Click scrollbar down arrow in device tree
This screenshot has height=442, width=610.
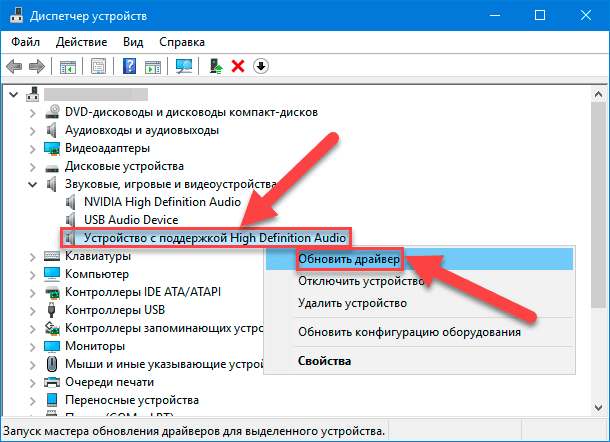598,408
